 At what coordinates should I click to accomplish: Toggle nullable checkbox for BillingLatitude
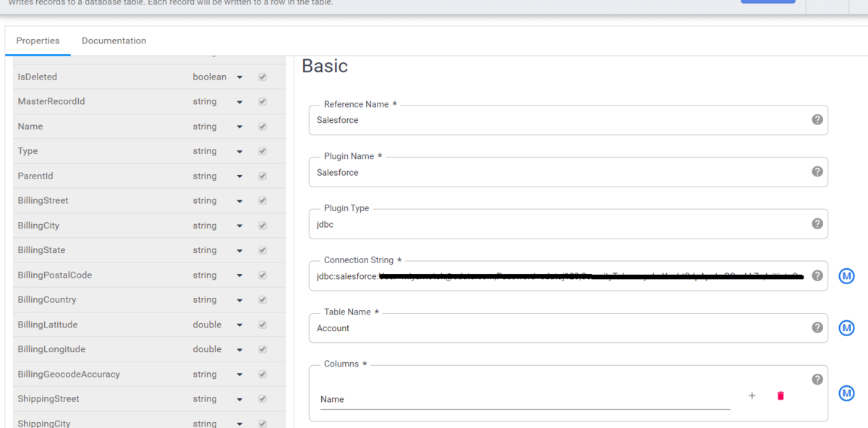point(263,325)
